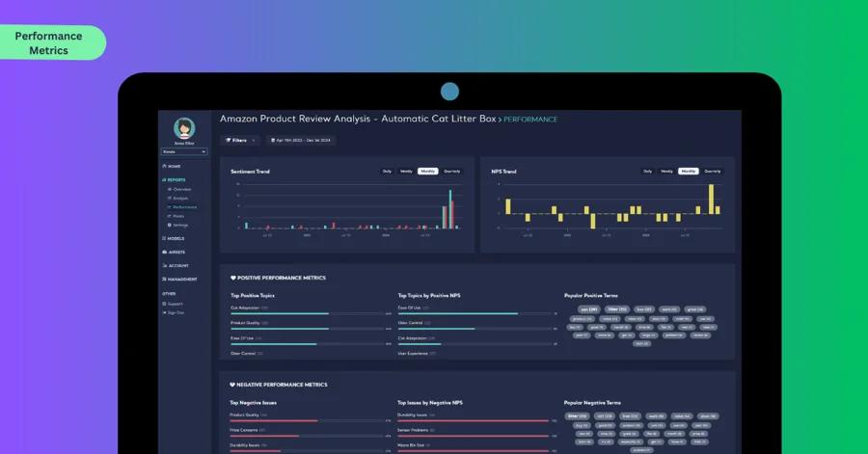Click the first tag under Popular Positive Terms

point(589,309)
